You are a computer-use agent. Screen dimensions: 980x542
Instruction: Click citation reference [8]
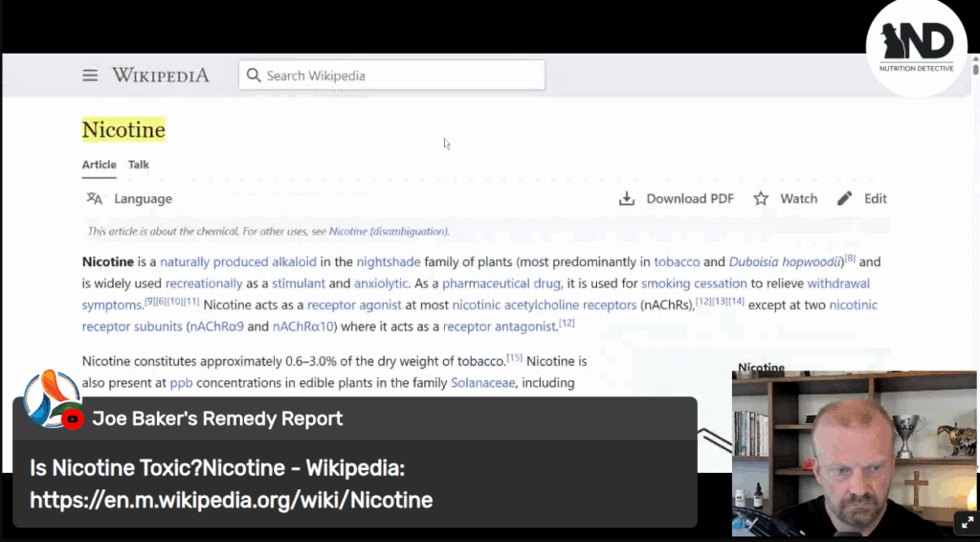tap(850, 259)
